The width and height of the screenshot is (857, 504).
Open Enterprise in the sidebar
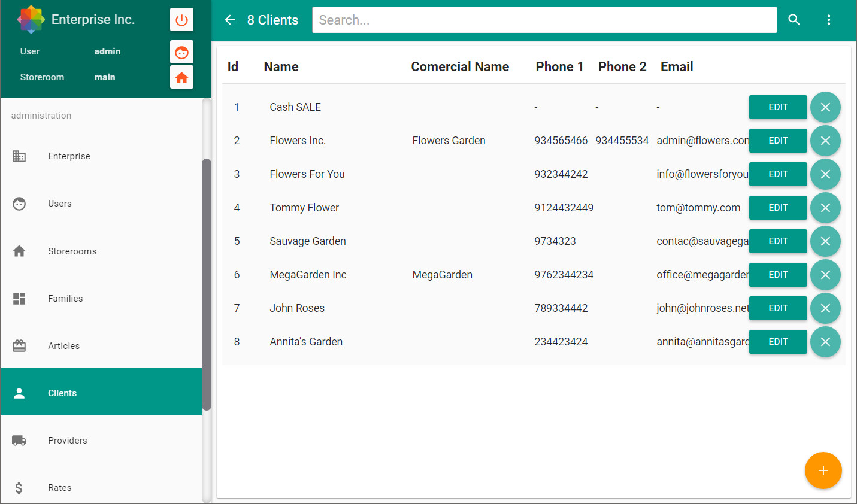click(69, 156)
